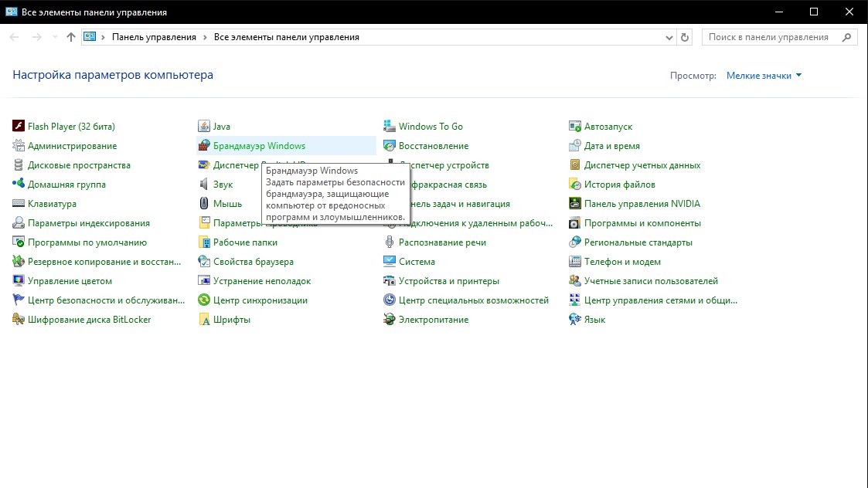Select the Домашняя группа icon
868x488 pixels.
coord(19,185)
